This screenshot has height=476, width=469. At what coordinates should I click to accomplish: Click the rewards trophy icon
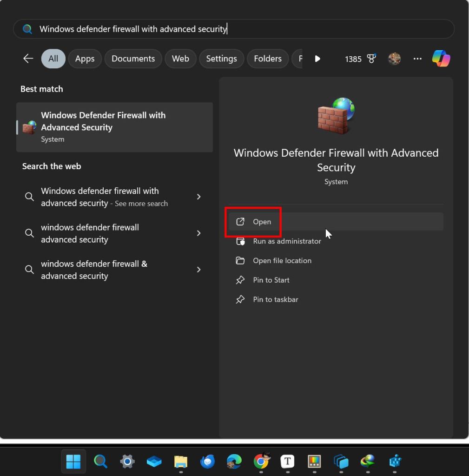(371, 58)
